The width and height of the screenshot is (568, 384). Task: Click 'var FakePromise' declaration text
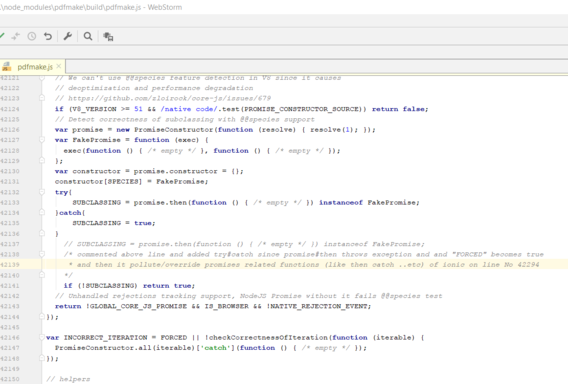click(x=88, y=140)
